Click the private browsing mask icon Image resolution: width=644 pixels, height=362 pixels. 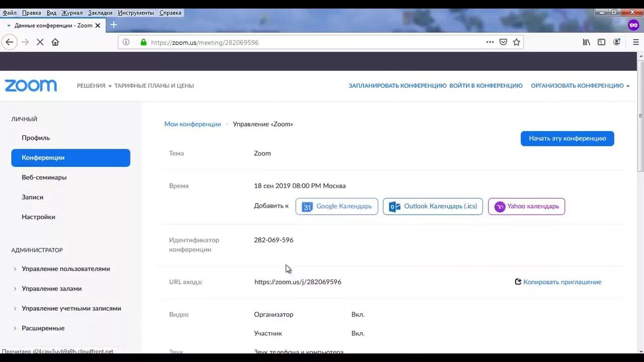pos(633,25)
